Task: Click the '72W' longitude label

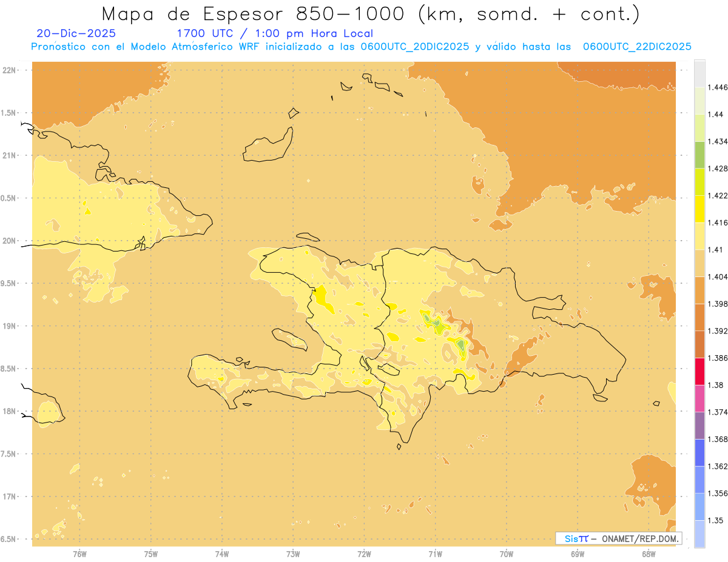Action: pos(364,554)
